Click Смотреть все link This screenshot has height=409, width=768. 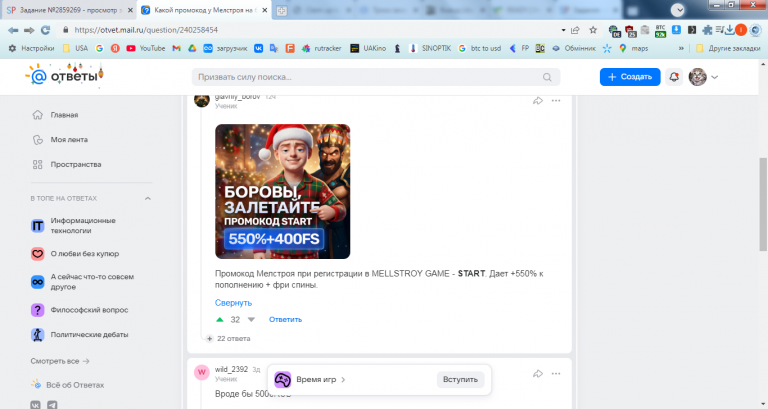click(60, 361)
